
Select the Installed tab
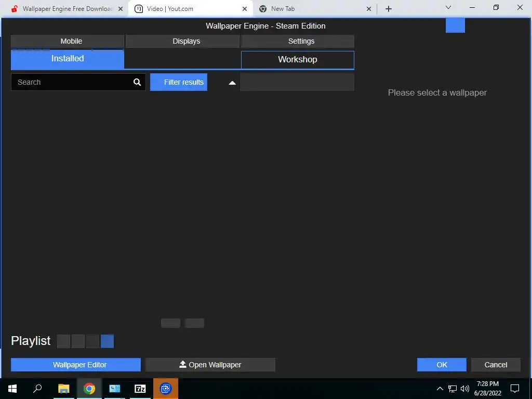coord(68,59)
